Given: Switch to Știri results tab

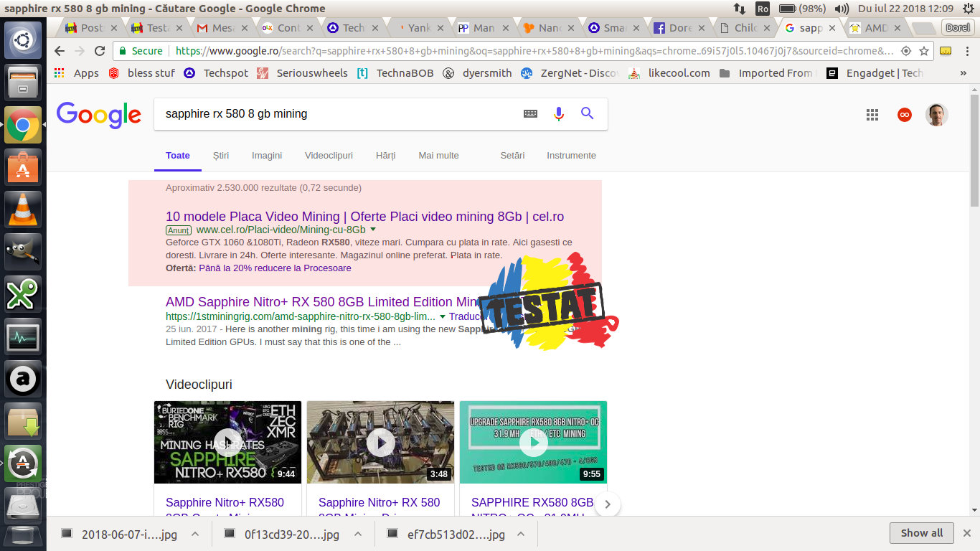Looking at the screenshot, I should pyautogui.click(x=221, y=155).
